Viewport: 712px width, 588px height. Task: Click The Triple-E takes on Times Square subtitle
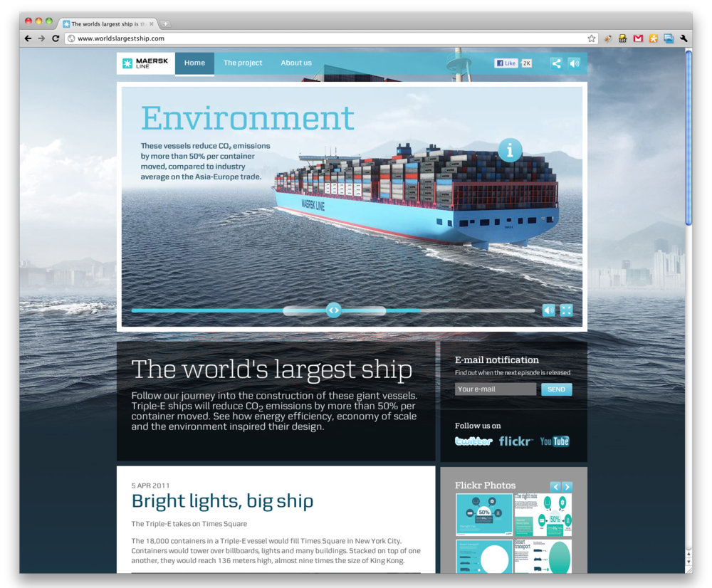(x=189, y=523)
